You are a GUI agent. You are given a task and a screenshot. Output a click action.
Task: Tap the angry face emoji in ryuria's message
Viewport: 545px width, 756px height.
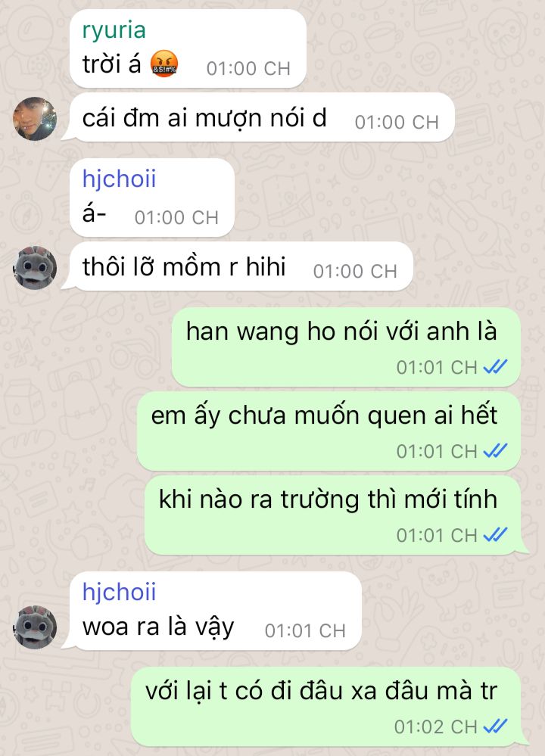[164, 64]
